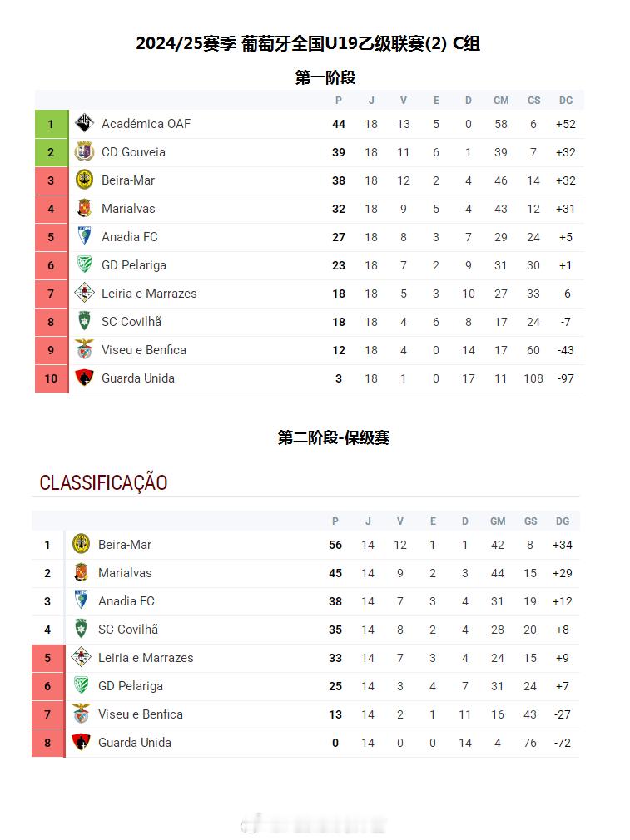Click the CLASSIFICAÇÃO heading

[x=103, y=482]
